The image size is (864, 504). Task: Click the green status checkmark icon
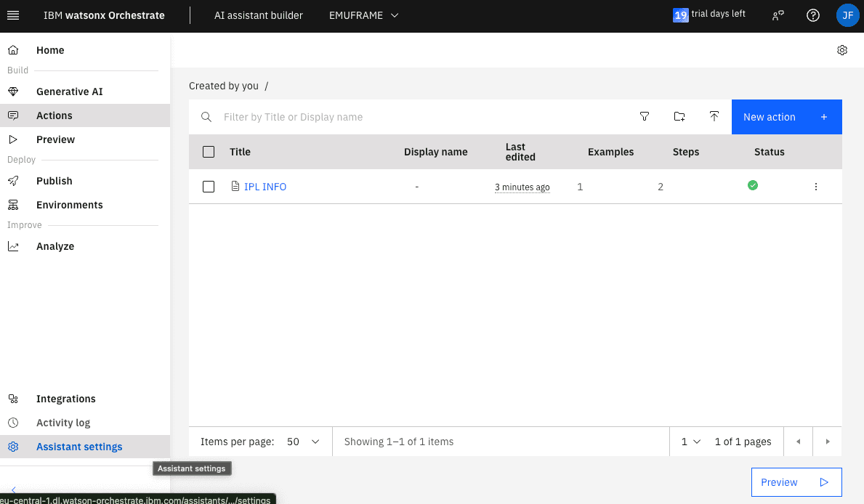coord(753,186)
